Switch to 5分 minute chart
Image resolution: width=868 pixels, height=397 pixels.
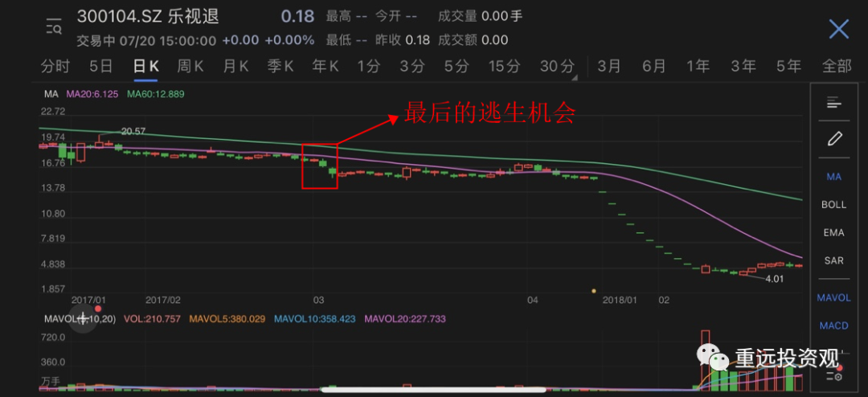457,67
